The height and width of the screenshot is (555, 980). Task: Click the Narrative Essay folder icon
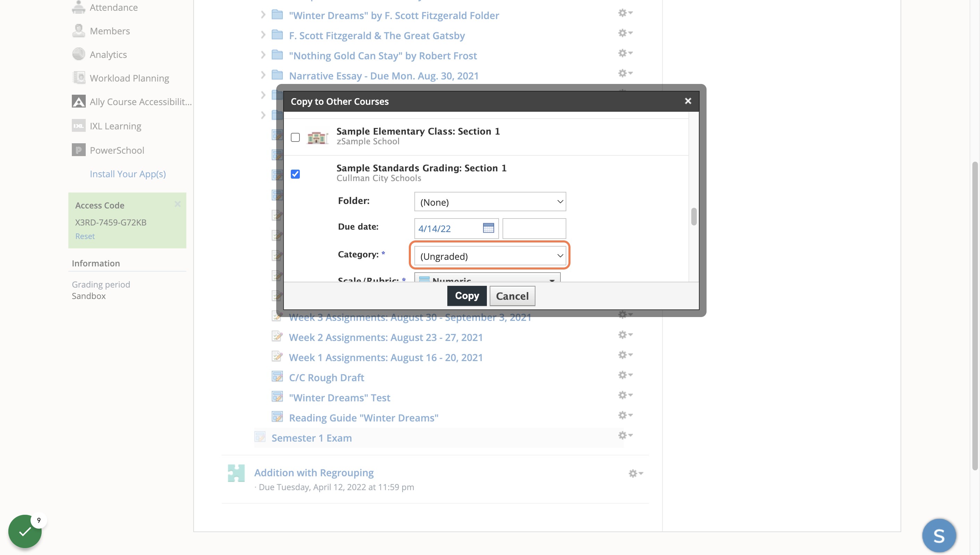pos(277,75)
